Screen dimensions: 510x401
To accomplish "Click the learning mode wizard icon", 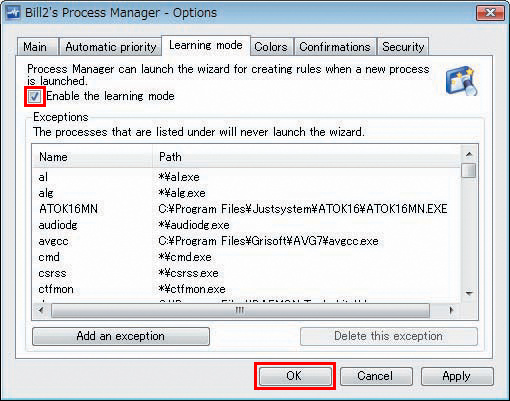I will point(462,80).
